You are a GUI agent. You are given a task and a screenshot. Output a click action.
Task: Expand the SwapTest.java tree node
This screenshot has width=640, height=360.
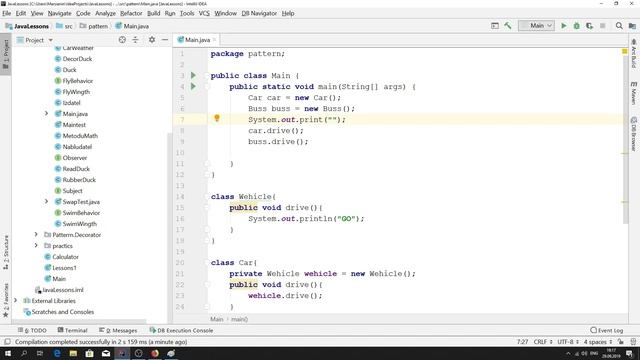[x=46, y=202]
